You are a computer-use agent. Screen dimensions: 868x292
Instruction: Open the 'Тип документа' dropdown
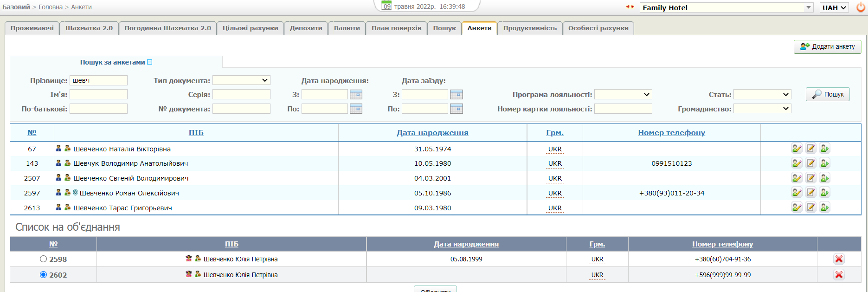coord(241,80)
